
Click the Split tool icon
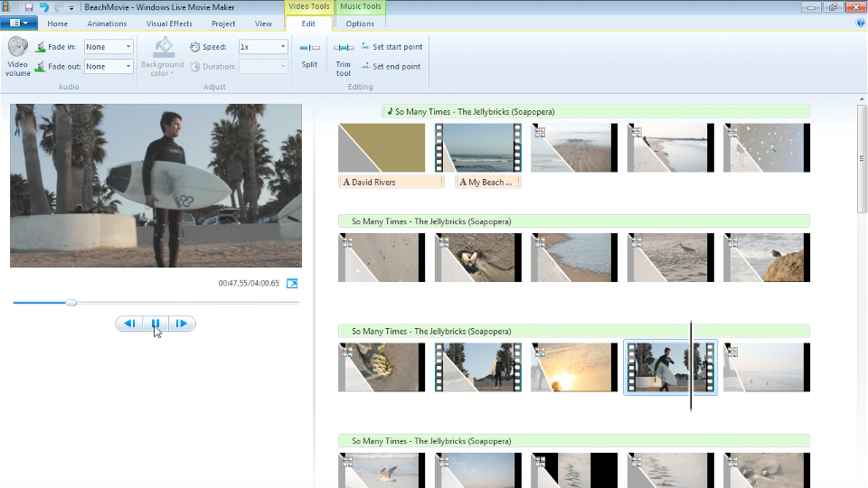[x=309, y=48]
